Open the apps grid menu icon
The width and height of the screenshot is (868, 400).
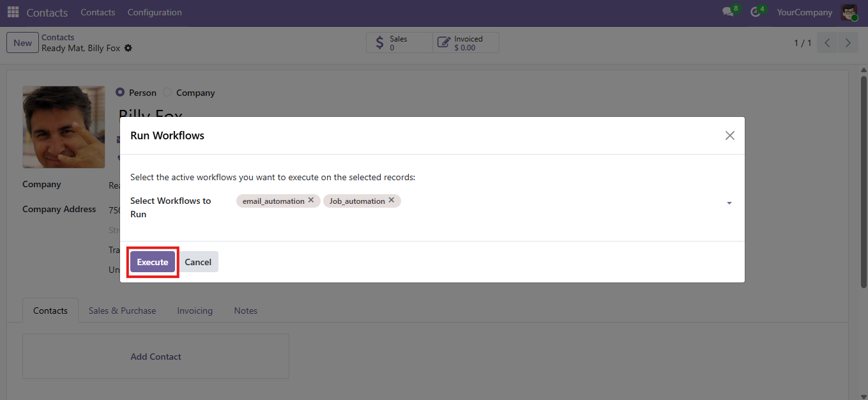pos(13,12)
